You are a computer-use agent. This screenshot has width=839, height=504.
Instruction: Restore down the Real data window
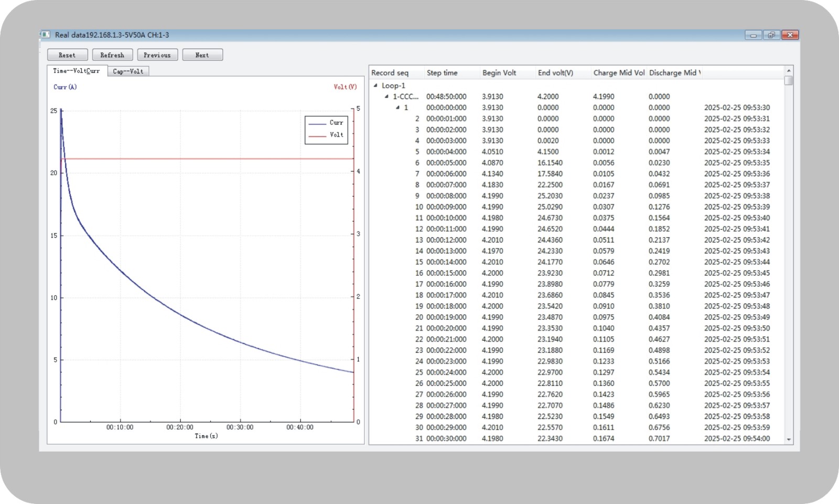click(x=771, y=35)
